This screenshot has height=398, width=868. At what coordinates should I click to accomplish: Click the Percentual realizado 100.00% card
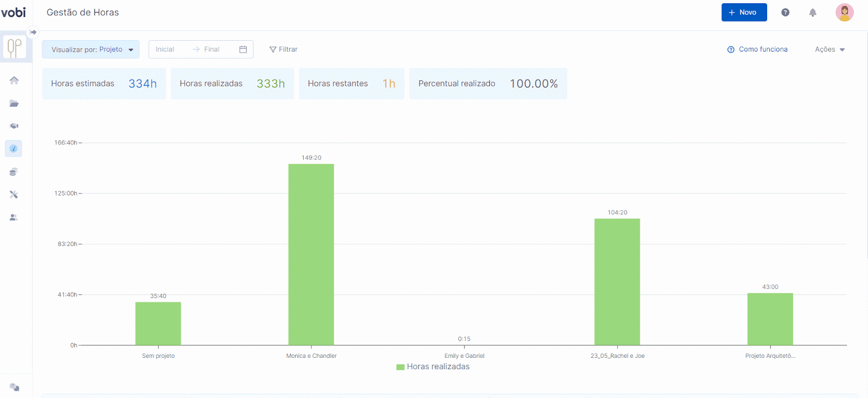pyautogui.click(x=488, y=84)
